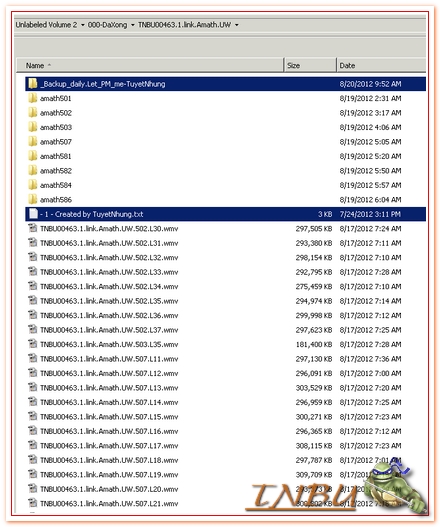Viewport: 440px width, 527px height.
Task: Select file name TNBU00463.1.link.Amath.UW.507.L19.wmv
Action: (x=109, y=474)
